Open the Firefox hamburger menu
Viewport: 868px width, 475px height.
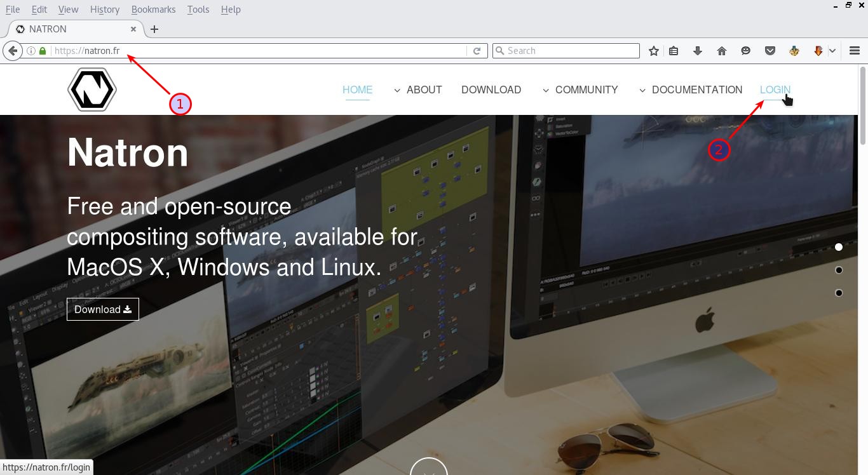click(855, 50)
